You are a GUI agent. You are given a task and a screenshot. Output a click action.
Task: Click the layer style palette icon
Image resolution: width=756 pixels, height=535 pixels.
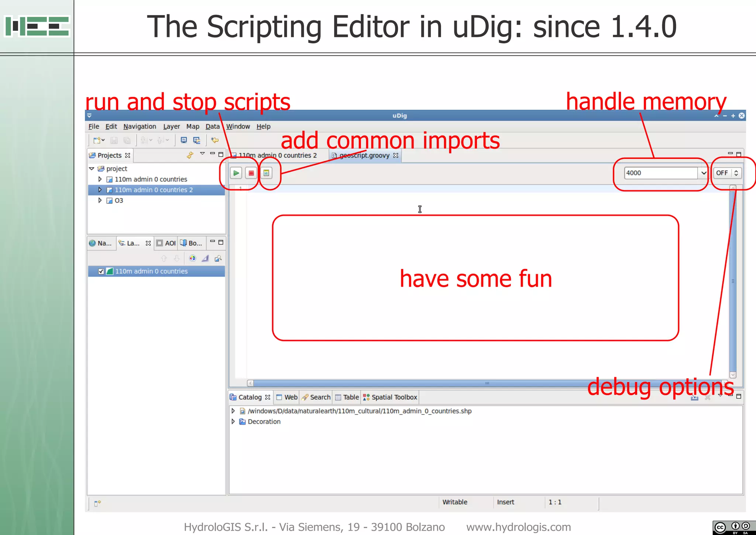pyautogui.click(x=193, y=258)
